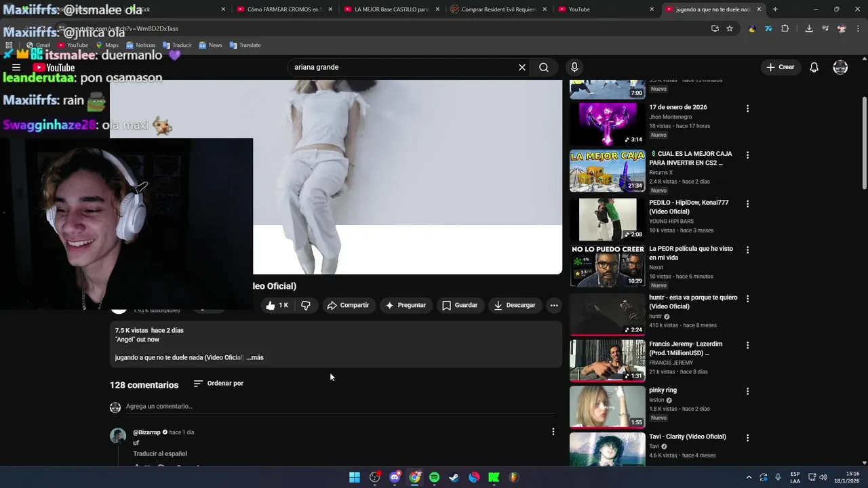Show hidden system tray icons
Image resolution: width=868 pixels, height=488 pixels.
pyautogui.click(x=749, y=477)
